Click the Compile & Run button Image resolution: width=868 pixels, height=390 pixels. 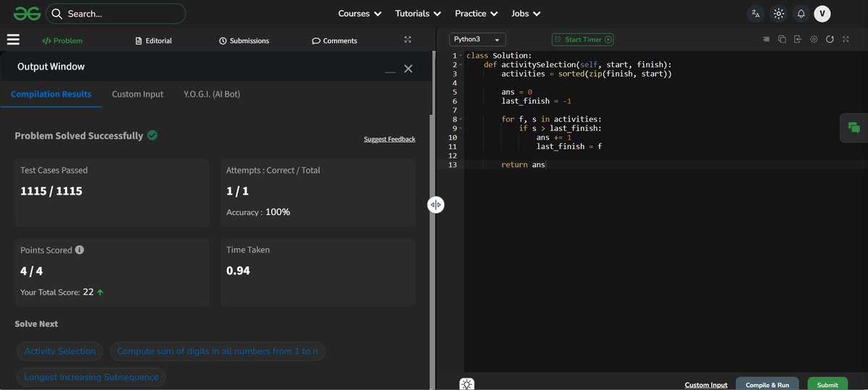(767, 384)
